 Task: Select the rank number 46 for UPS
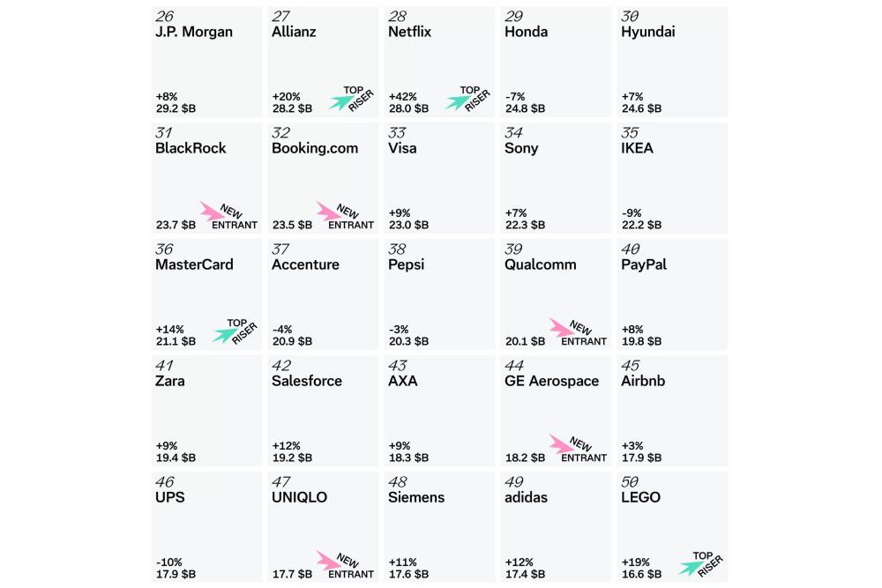164,482
